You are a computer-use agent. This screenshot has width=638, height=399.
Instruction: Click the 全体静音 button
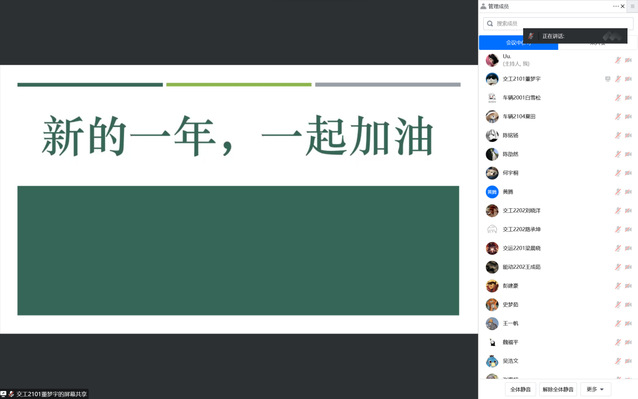tap(520, 389)
